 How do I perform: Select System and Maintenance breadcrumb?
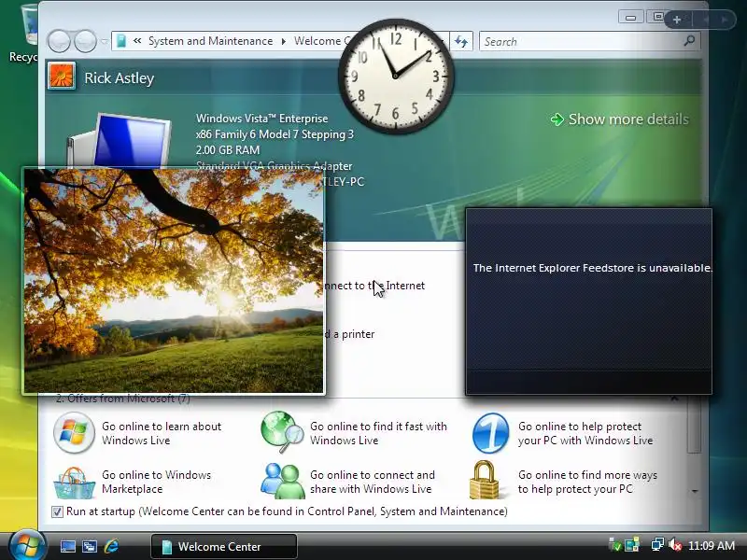point(210,41)
